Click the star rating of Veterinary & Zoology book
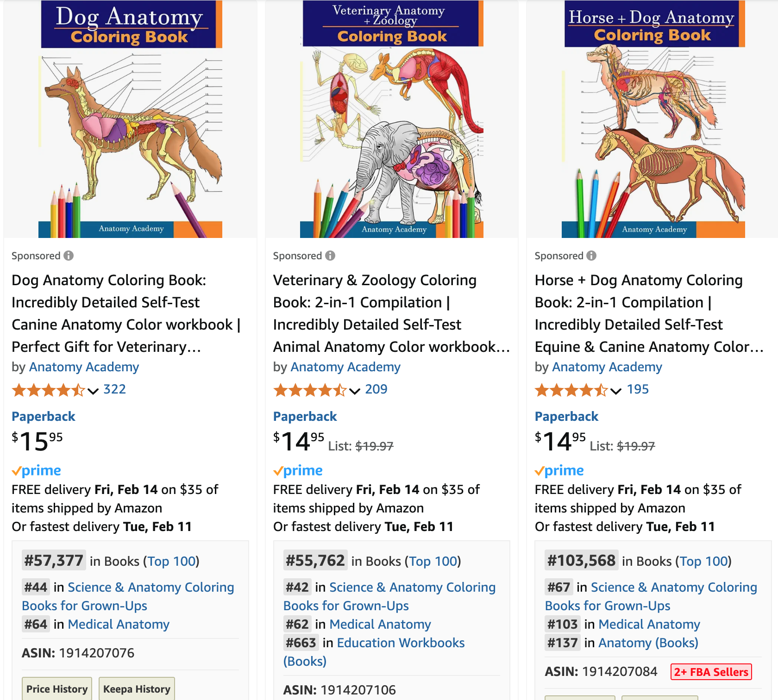Viewport: 778px width, 700px height. click(x=310, y=390)
